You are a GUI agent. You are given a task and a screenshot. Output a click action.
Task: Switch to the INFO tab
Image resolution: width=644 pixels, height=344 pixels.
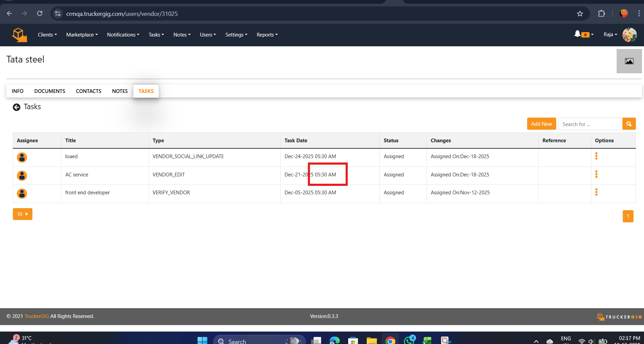(18, 91)
